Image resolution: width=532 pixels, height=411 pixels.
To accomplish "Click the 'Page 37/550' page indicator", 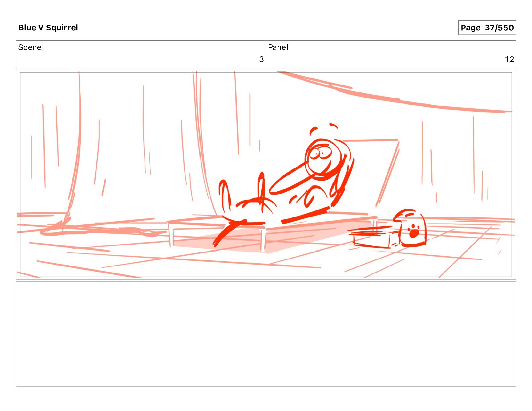I will [487, 28].
